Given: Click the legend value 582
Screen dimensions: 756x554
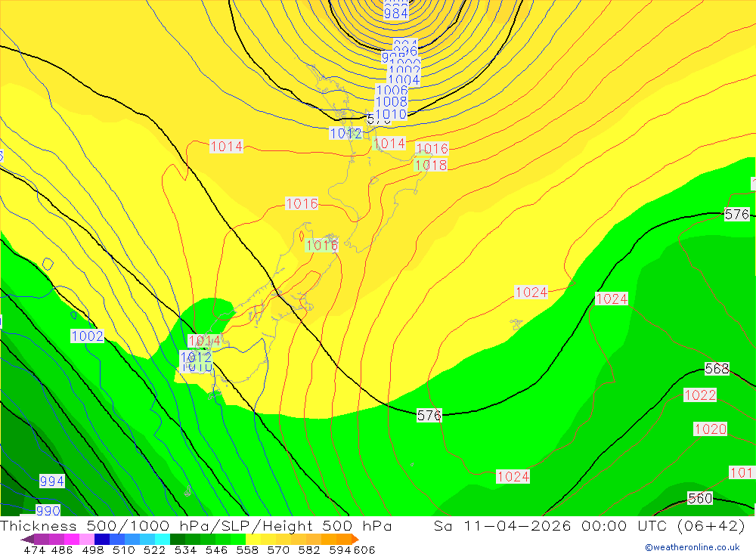Looking at the screenshot, I should pyautogui.click(x=309, y=549).
